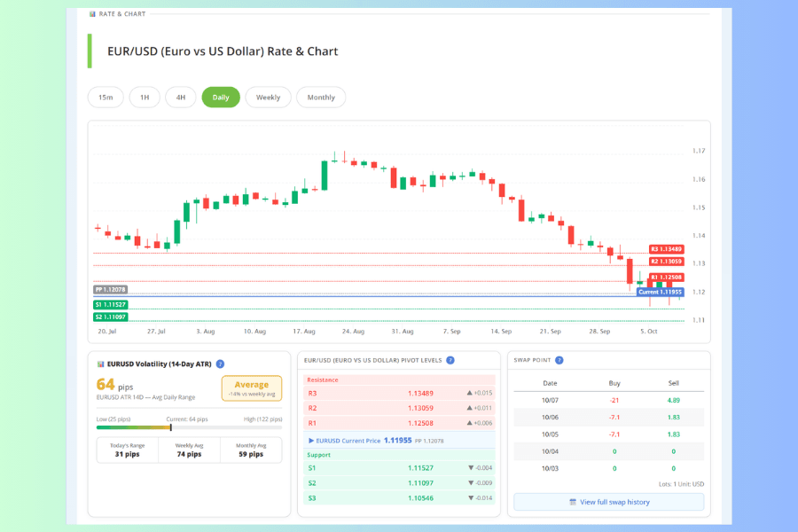
Task: Click the Rate & Chart section icon
Action: click(x=92, y=14)
